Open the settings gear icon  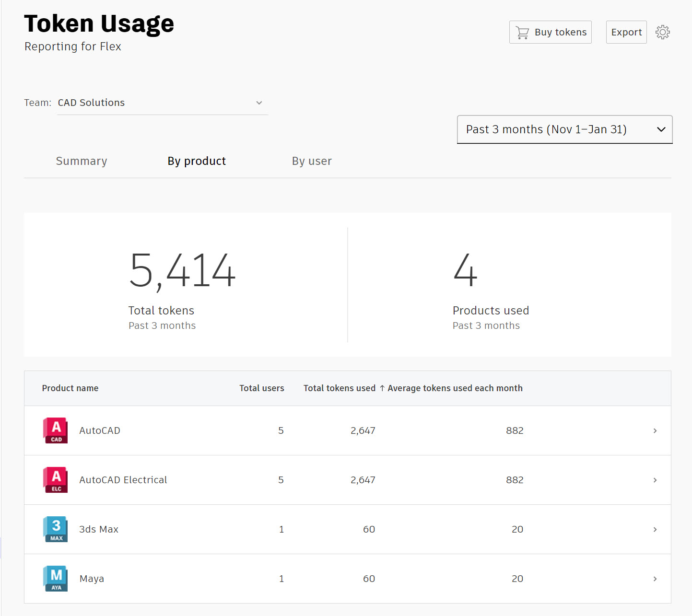[662, 32]
